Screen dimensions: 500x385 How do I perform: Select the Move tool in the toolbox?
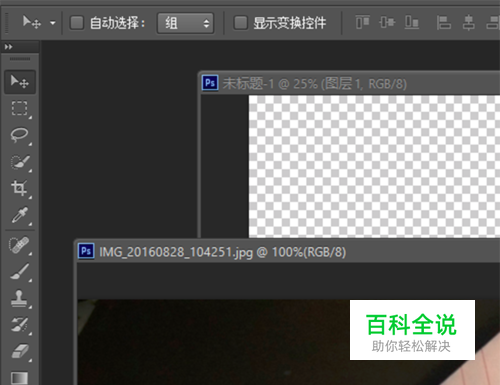(20, 82)
